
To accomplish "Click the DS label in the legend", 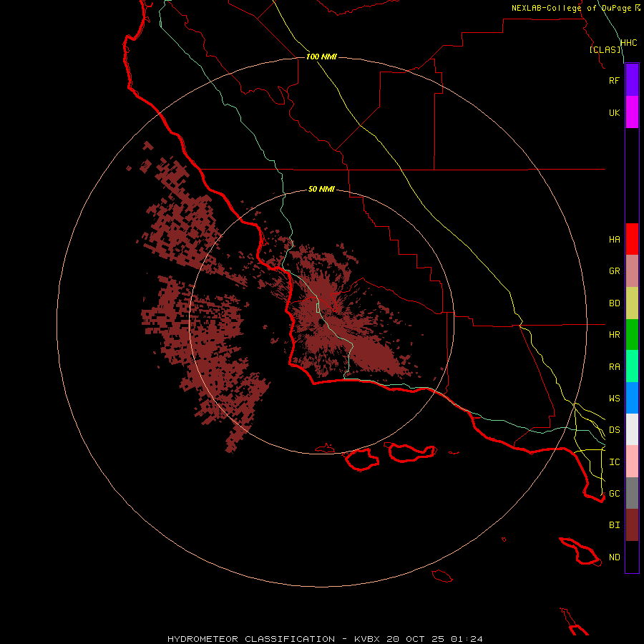I will 614,430.
